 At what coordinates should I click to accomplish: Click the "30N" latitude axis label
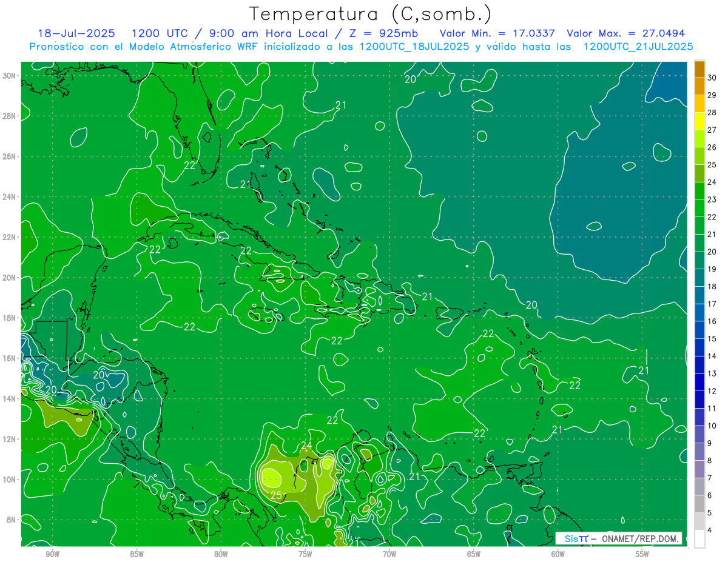coord(9,76)
